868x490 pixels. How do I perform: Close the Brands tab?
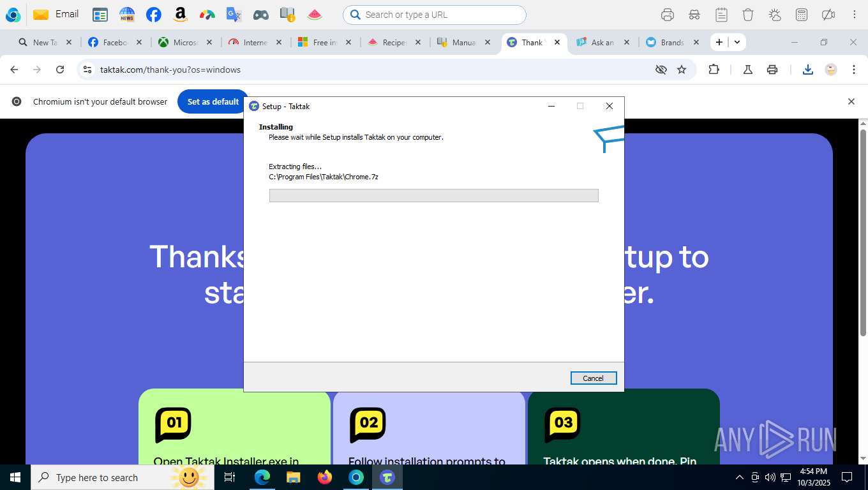pyautogui.click(x=696, y=42)
